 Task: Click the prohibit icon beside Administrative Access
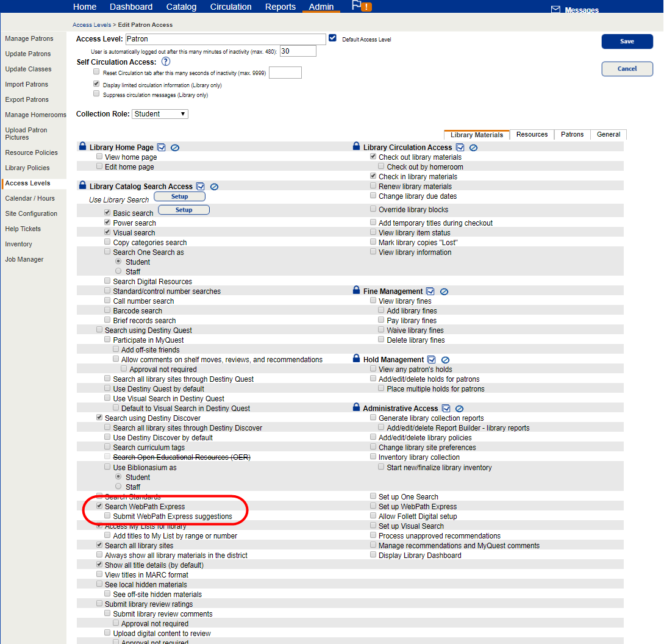(459, 409)
